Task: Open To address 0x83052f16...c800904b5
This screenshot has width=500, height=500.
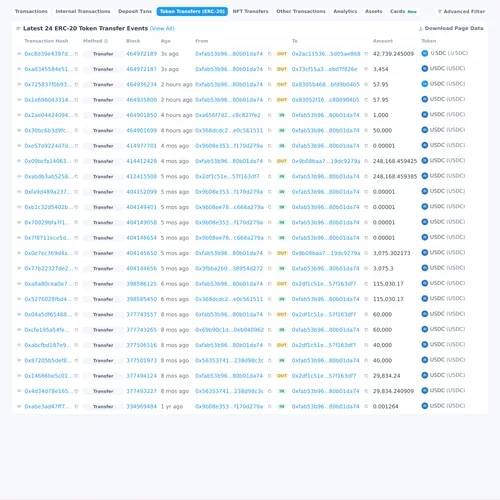Action: point(325,100)
